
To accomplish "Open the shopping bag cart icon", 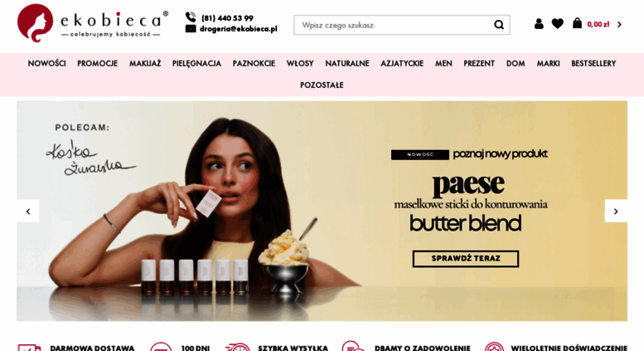I will [577, 23].
